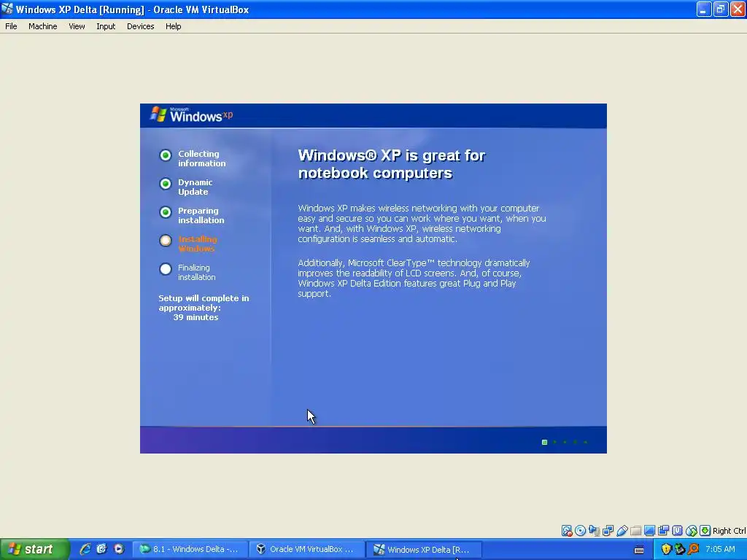
Task: Minimize the VirtualBox window
Action: pyautogui.click(x=704, y=9)
